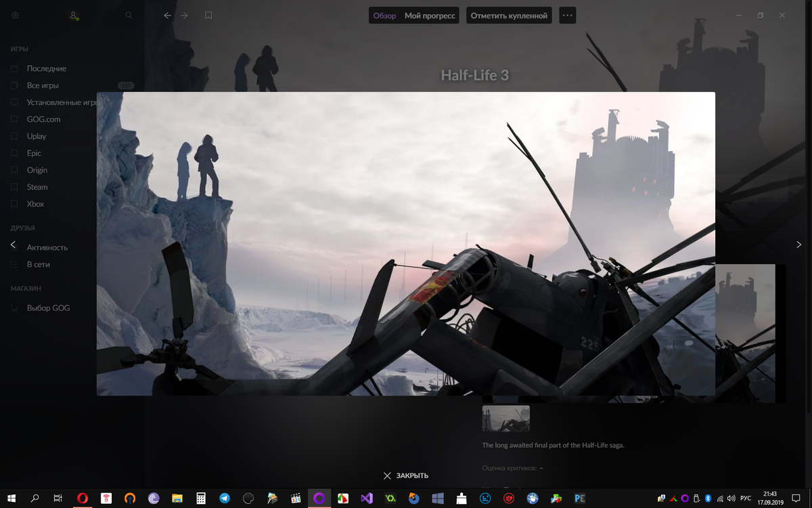Show the next screenshot
Screen dimensions: 812x508
click(x=798, y=245)
